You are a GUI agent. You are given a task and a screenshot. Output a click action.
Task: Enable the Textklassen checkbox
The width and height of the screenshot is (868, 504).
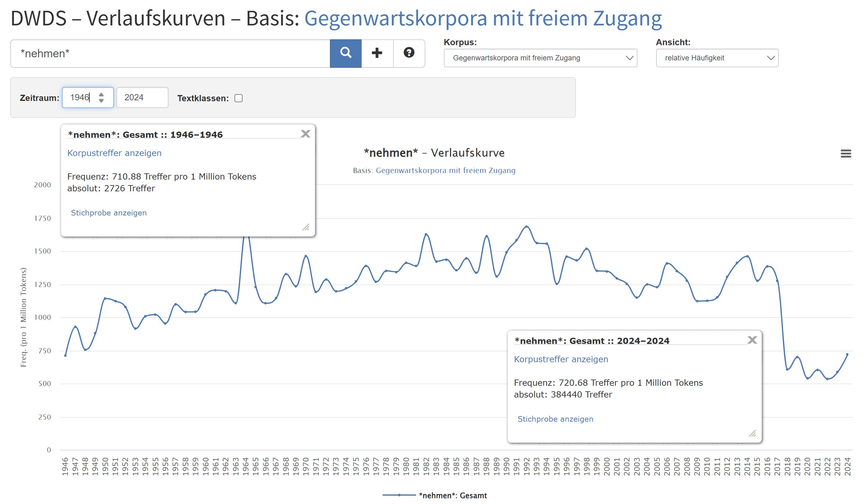pos(238,98)
